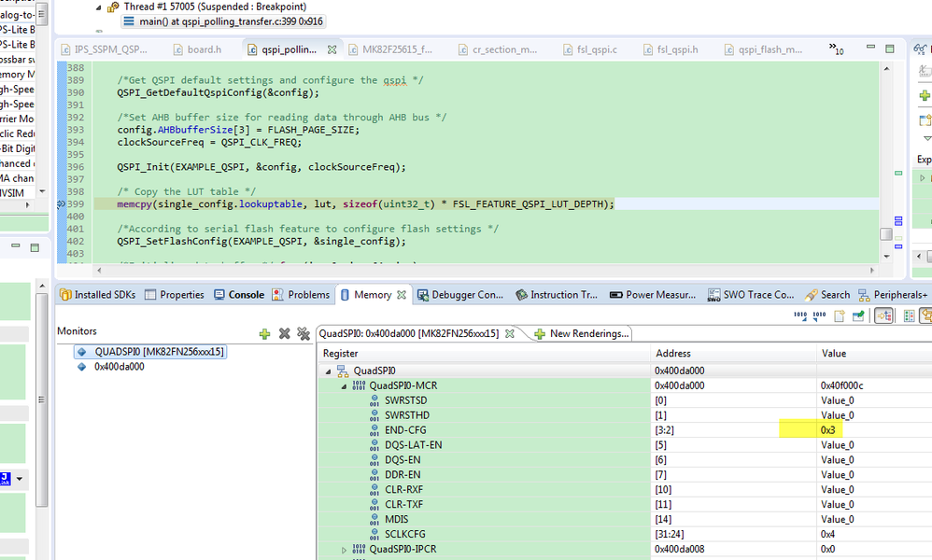932x560 pixels.
Task: Open the Debugger Console tab
Action: tap(460, 295)
